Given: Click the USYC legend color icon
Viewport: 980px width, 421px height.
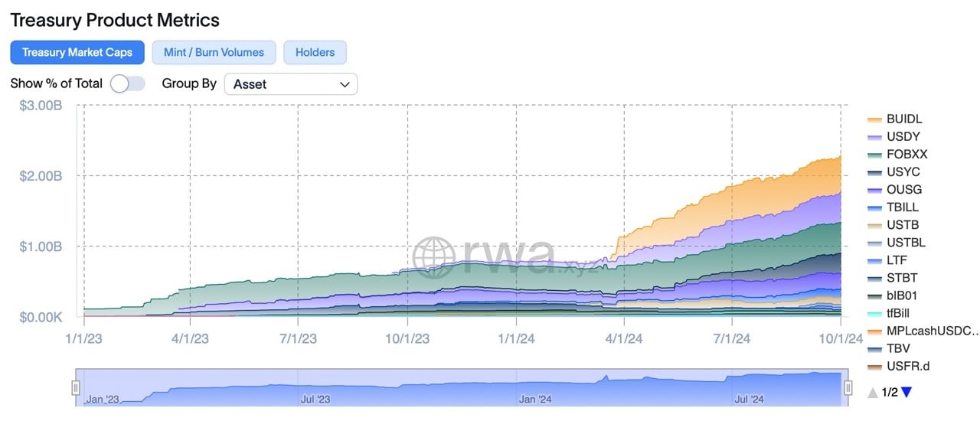Looking at the screenshot, I should click(874, 172).
